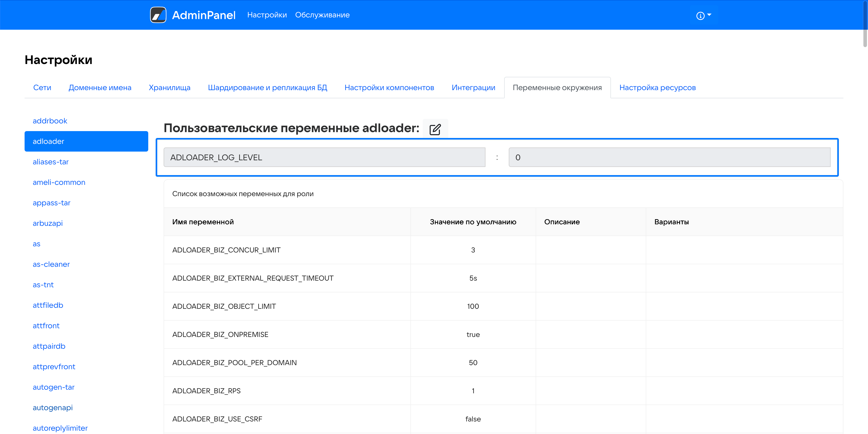Select the Интеграции tab
The width and height of the screenshot is (868, 434).
coord(473,88)
